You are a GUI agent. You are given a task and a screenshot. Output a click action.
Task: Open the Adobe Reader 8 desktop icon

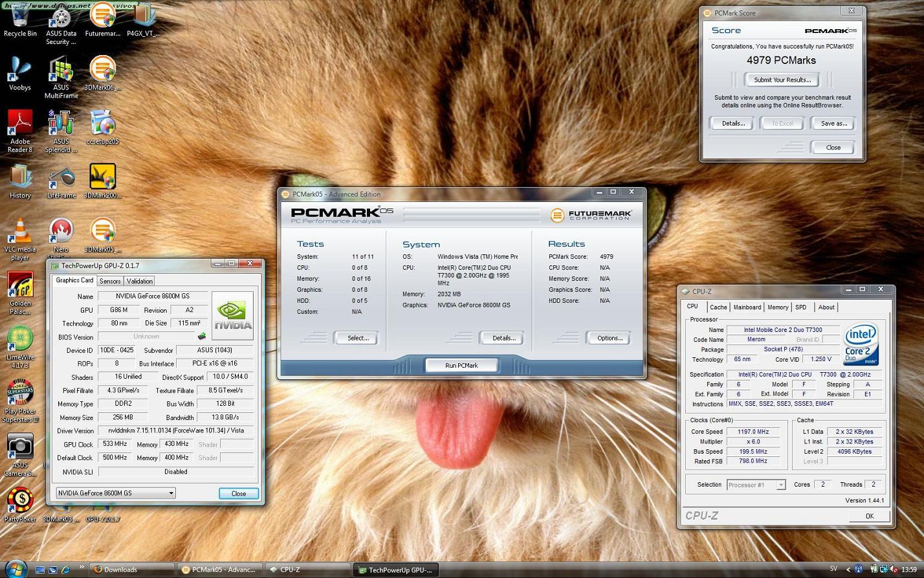20,131
